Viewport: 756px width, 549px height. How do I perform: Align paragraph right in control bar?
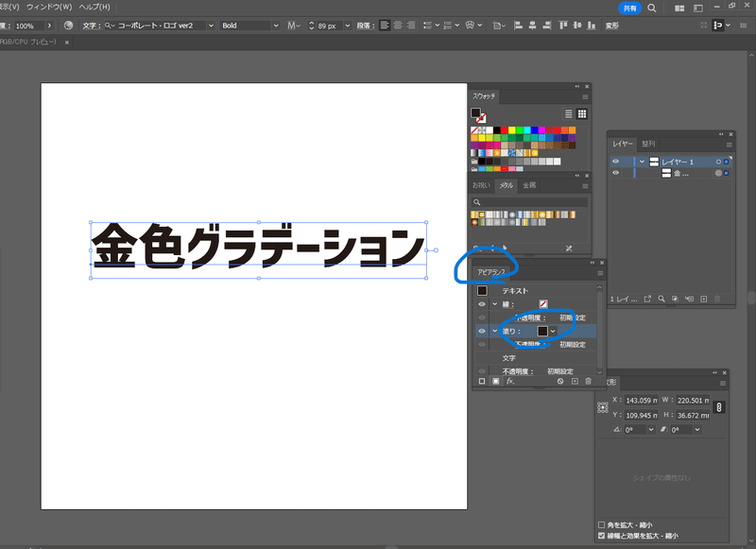click(x=411, y=26)
